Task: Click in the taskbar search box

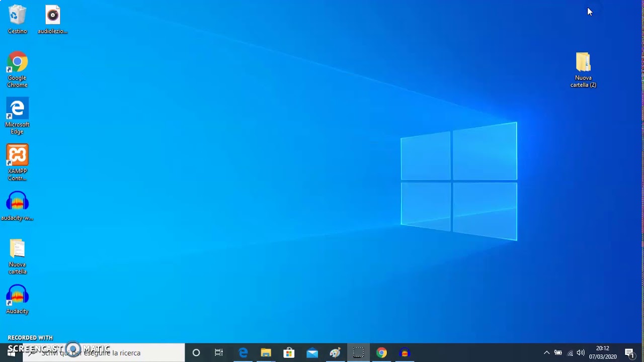Action: (104, 353)
